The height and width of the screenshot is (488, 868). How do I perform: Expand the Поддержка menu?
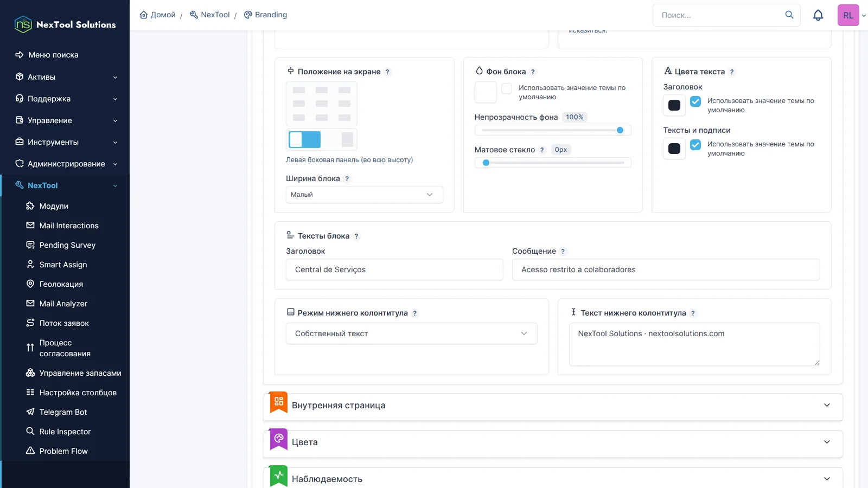pyautogui.click(x=65, y=99)
